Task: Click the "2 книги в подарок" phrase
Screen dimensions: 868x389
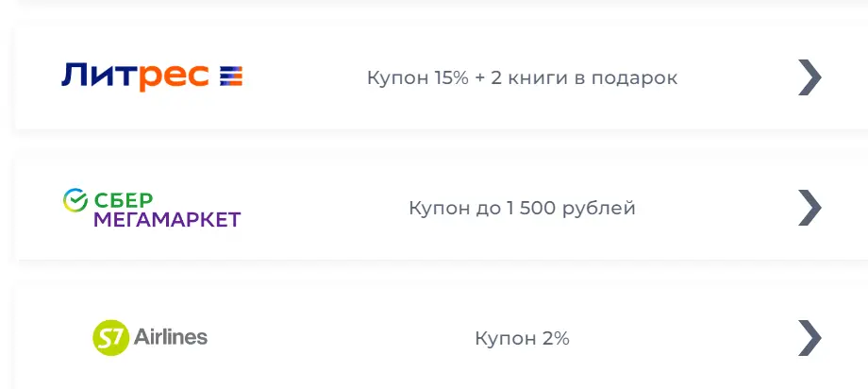Action: [584, 78]
